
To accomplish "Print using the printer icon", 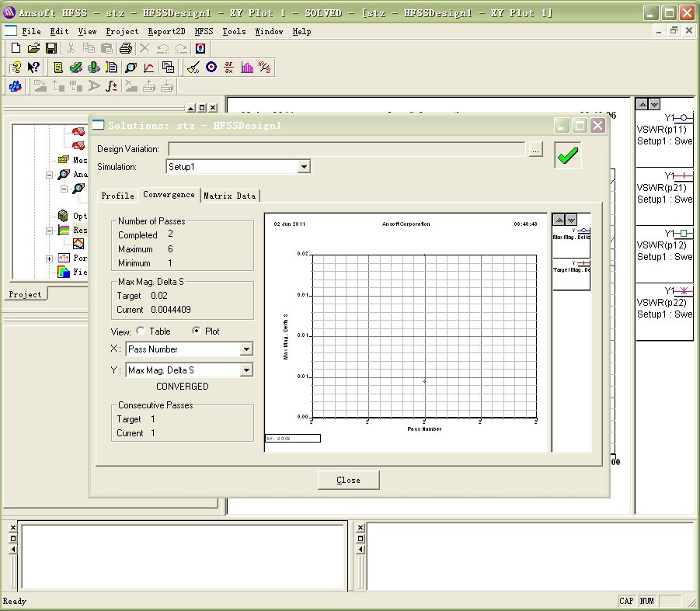I will 126,48.
